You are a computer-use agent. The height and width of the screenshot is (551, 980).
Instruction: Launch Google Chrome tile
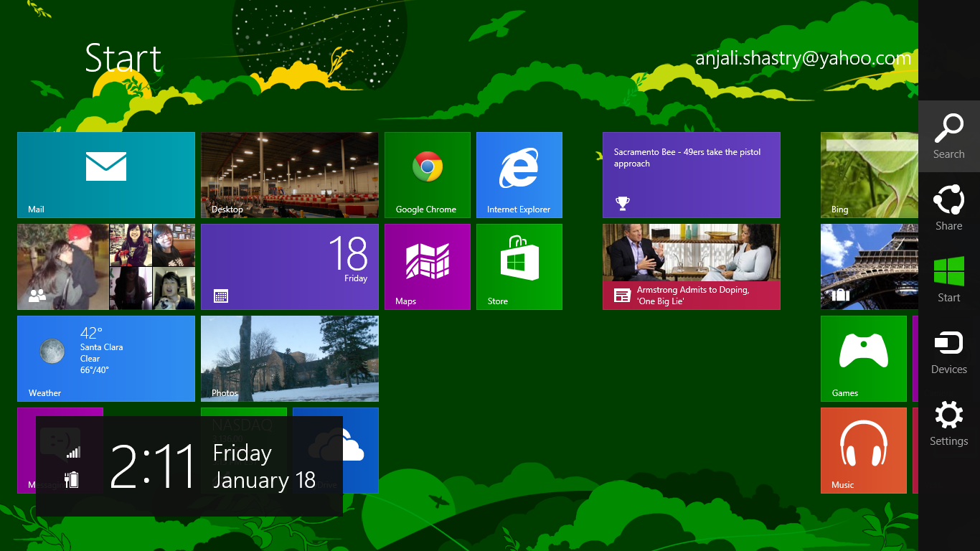(427, 174)
